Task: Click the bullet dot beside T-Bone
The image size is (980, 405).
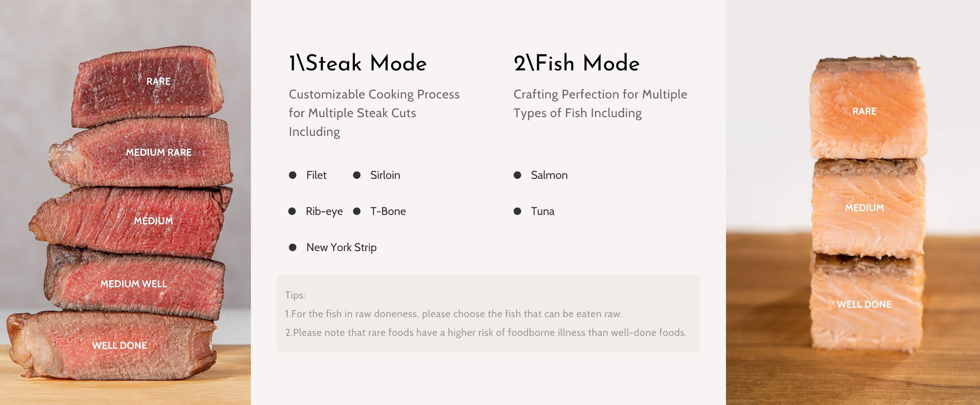Action: point(356,211)
